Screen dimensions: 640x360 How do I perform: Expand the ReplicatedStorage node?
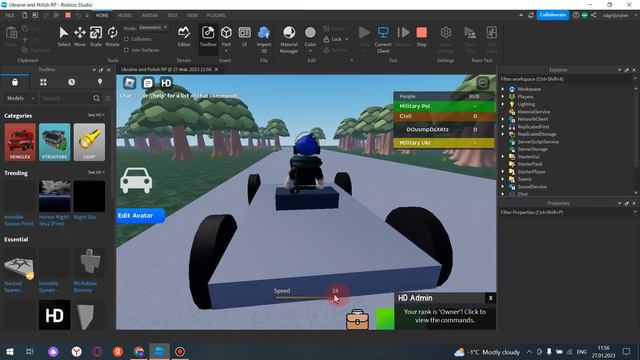[x=503, y=134]
